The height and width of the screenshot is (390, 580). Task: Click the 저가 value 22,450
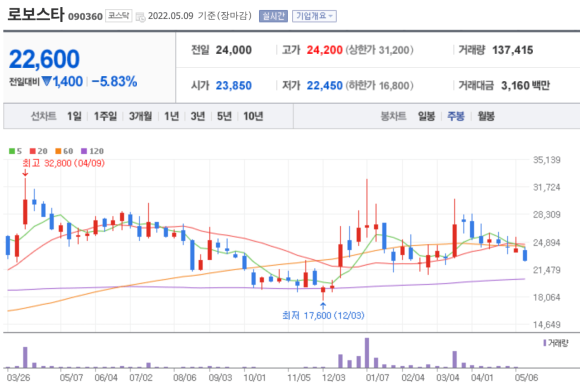324,85
